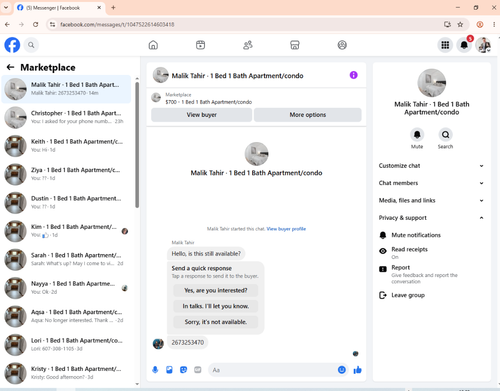Toggle Mute notifications option
This screenshot has height=391, width=500.
[432, 235]
